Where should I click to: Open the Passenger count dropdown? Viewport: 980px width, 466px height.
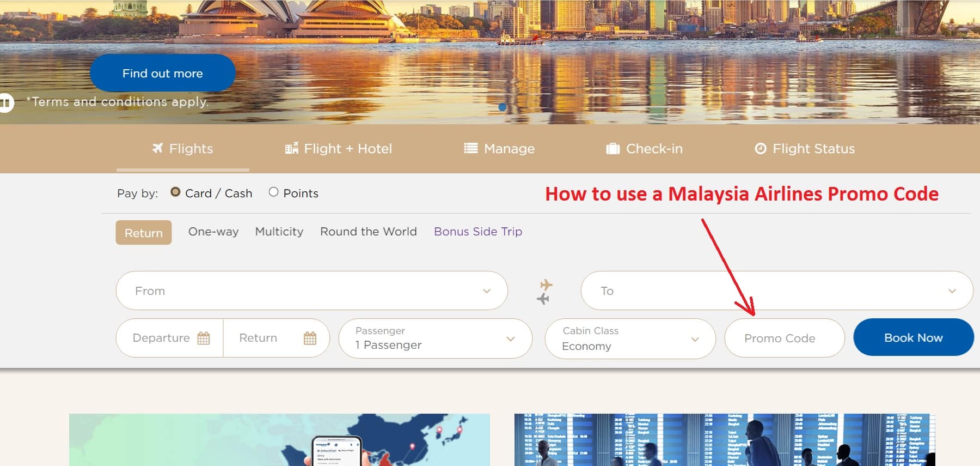pos(436,338)
